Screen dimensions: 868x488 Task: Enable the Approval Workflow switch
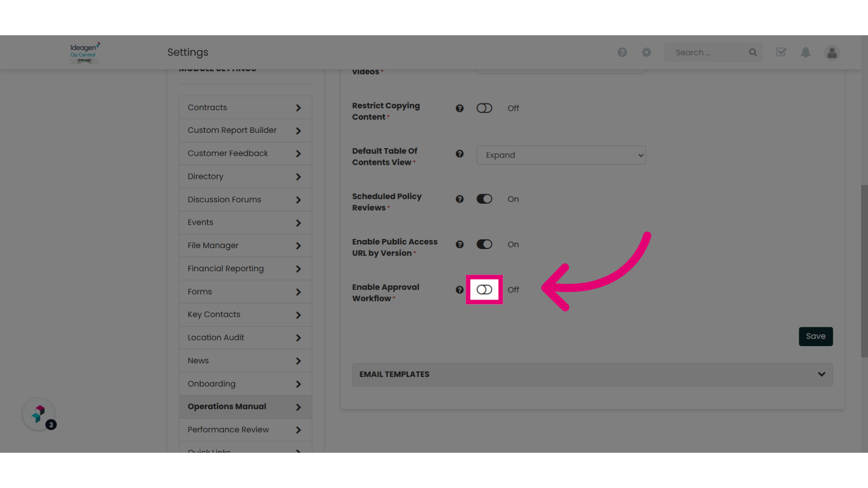pyautogui.click(x=484, y=290)
